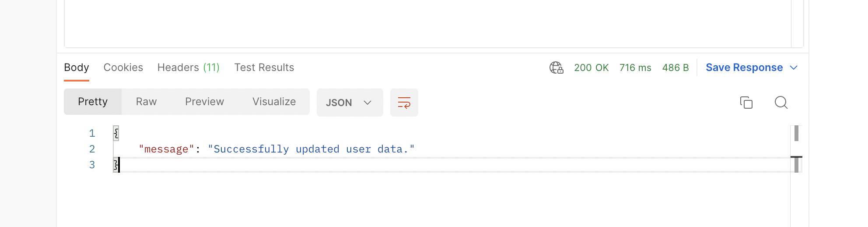Viewport: 868px width, 227px height.
Task: Click the network globe lock icon
Action: click(x=556, y=67)
